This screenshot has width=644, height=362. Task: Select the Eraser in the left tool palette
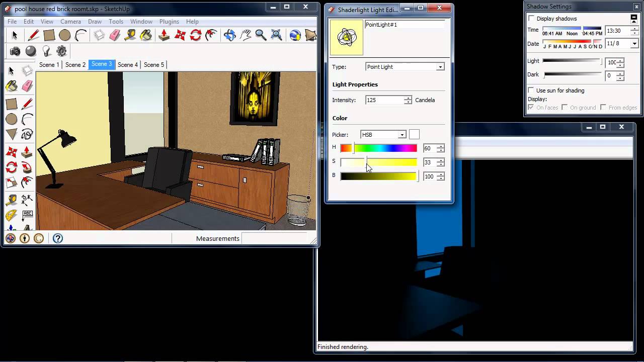[27, 86]
